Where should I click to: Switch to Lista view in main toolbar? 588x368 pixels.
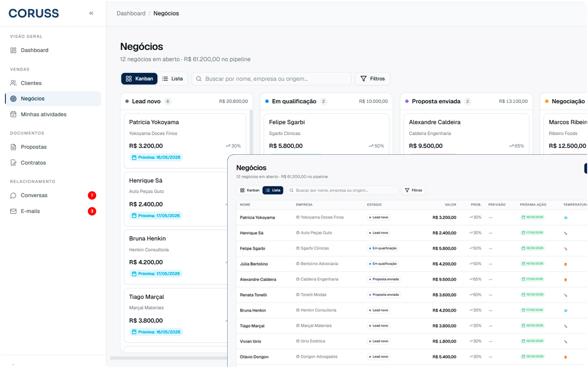(x=173, y=79)
